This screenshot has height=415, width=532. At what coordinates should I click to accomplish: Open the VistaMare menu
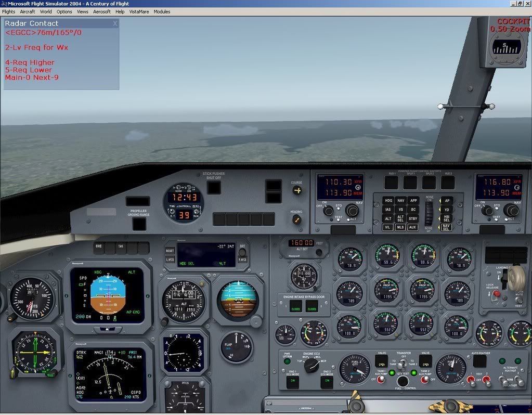(x=139, y=11)
